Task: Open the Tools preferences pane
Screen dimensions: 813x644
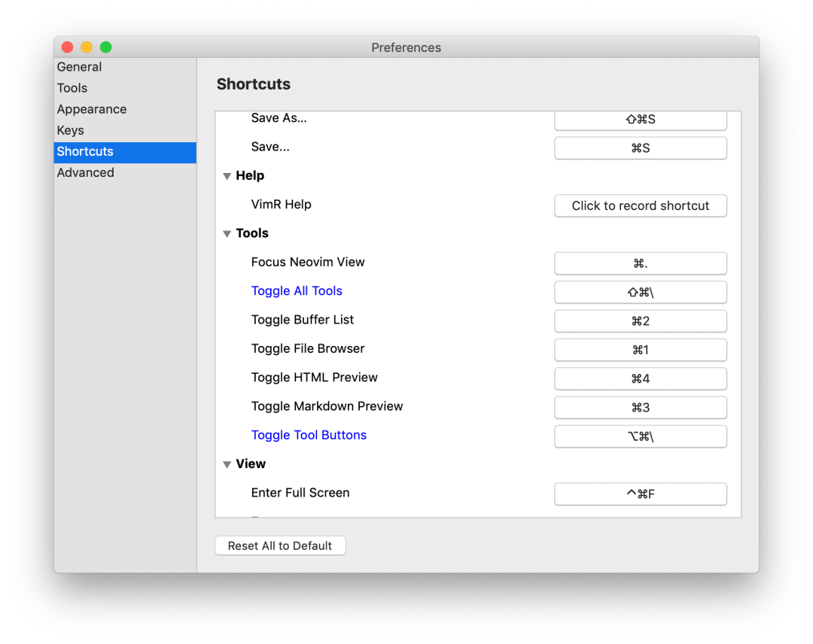Action: pyautogui.click(x=124, y=88)
